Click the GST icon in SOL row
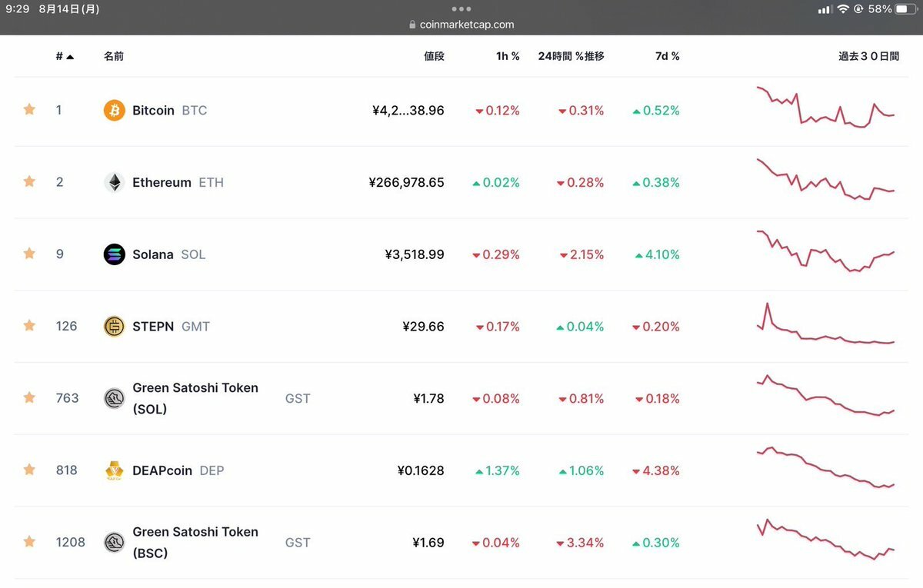The height and width of the screenshot is (588, 923). point(114,398)
